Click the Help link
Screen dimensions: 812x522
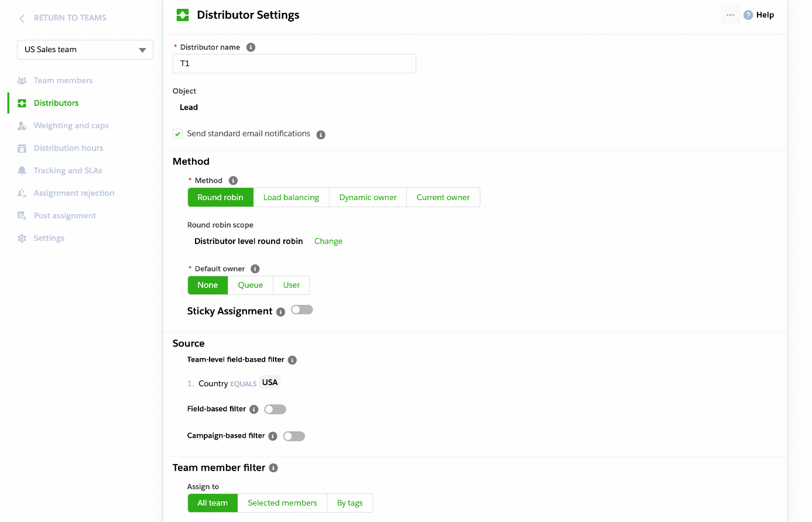point(765,15)
